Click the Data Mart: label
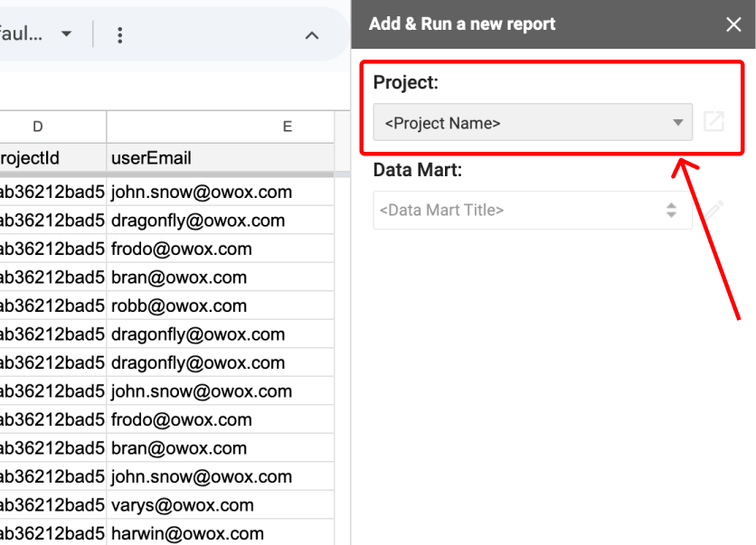 [x=418, y=170]
